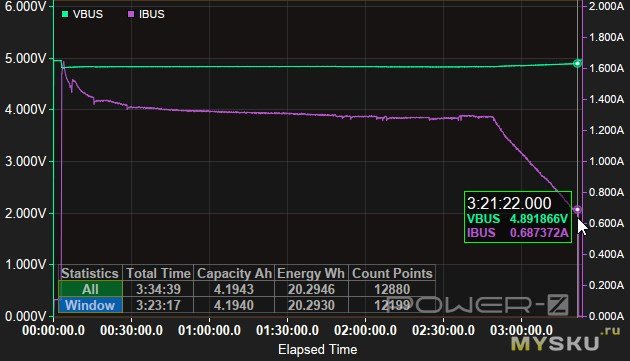Select the green VBUS cursor point on curve
The image size is (630, 361).
coord(577,64)
